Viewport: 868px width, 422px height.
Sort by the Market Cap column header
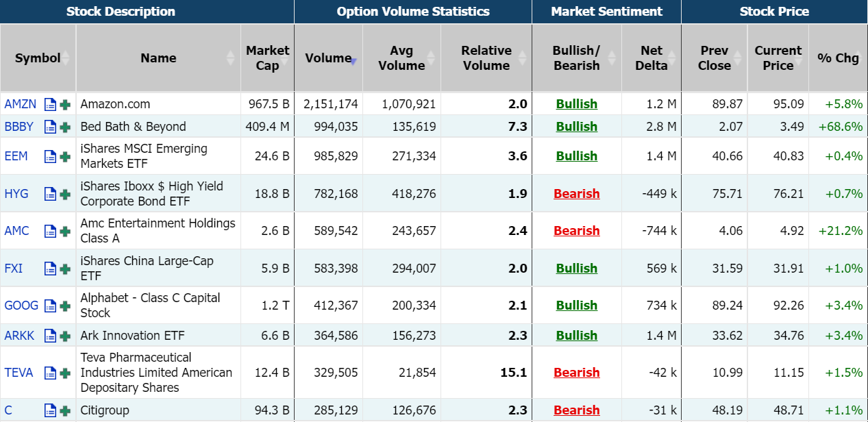267,58
